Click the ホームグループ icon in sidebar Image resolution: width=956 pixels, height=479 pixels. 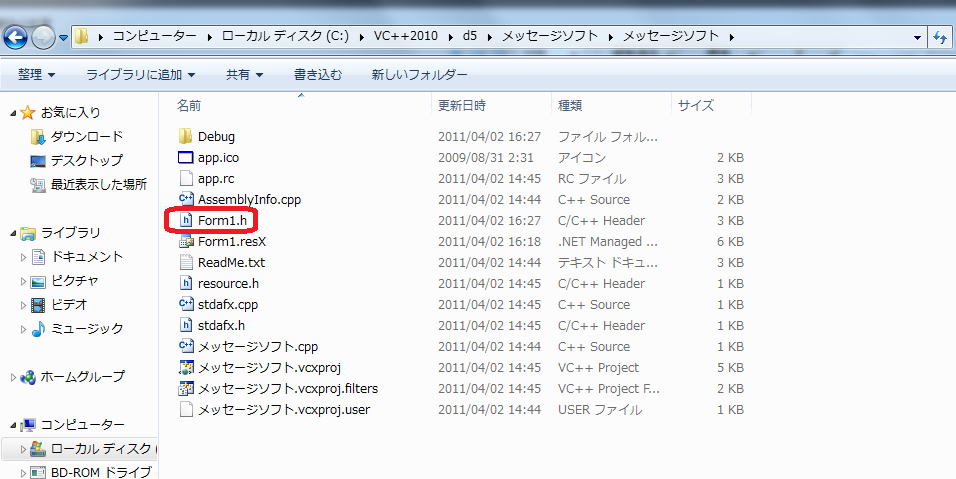27,377
